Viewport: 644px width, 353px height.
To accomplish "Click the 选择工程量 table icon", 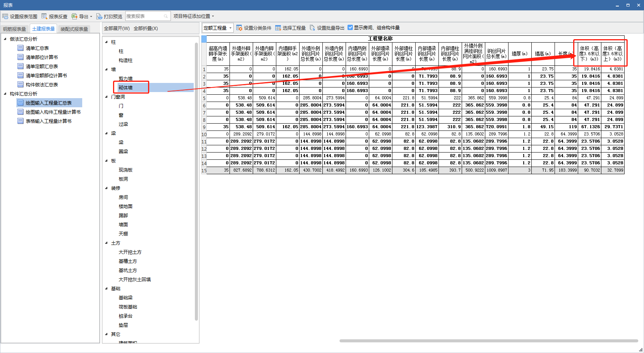I will (x=278, y=28).
